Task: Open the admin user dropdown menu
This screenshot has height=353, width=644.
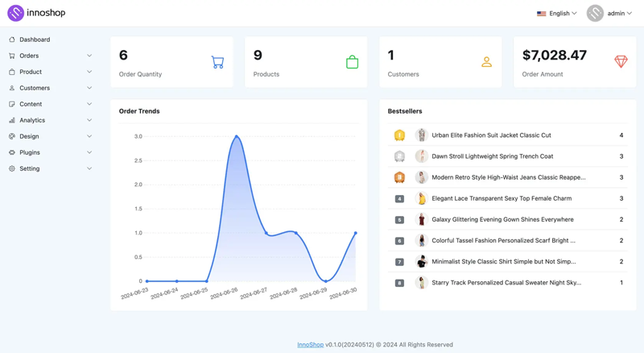Action: (619, 13)
